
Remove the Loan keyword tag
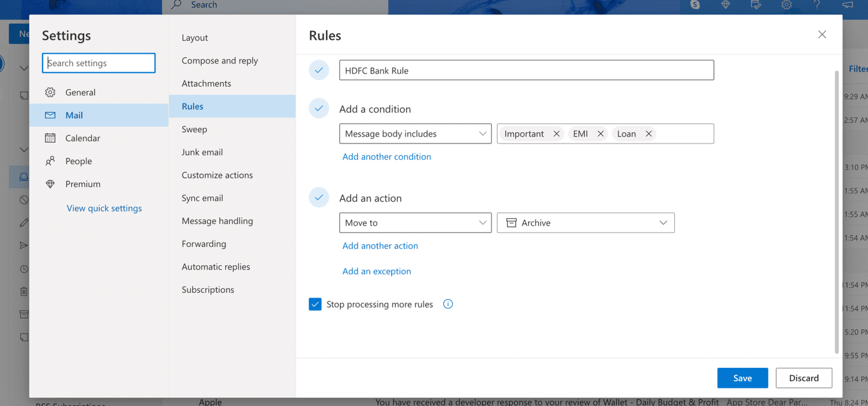(649, 133)
